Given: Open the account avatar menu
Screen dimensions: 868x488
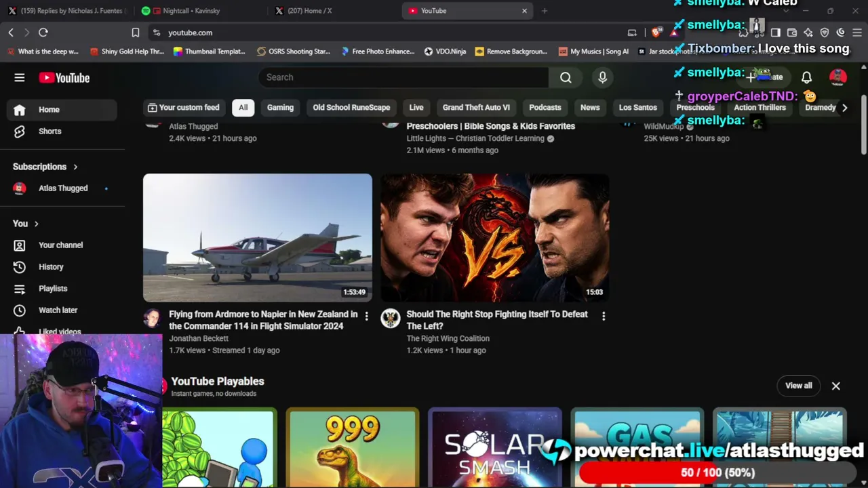Looking at the screenshot, I should point(837,77).
